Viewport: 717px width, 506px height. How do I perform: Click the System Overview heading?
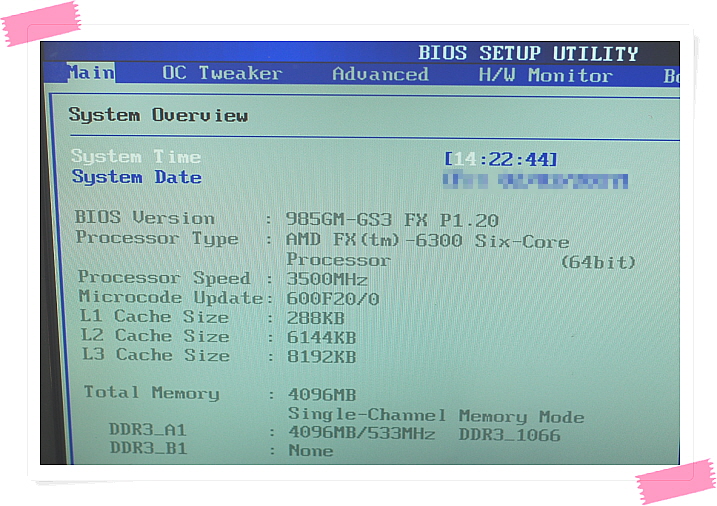(158, 115)
